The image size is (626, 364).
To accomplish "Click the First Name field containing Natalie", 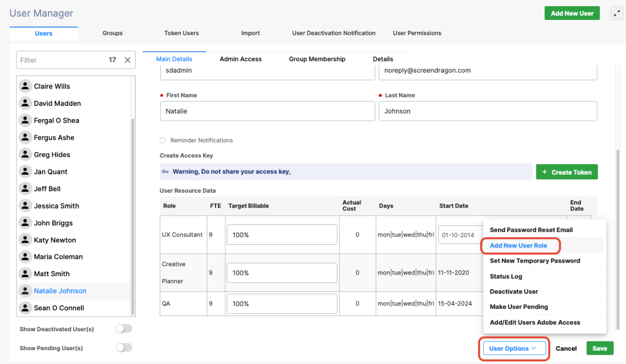I will (x=267, y=111).
